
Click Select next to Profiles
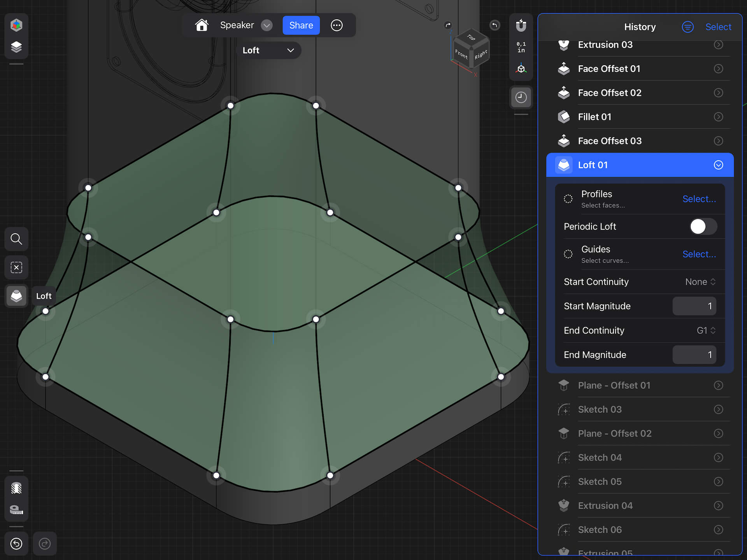699,199
